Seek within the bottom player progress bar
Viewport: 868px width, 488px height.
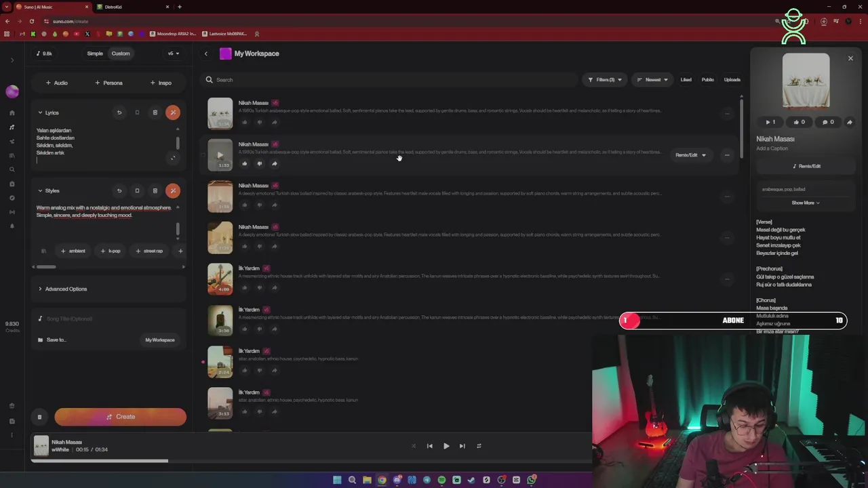311,461
